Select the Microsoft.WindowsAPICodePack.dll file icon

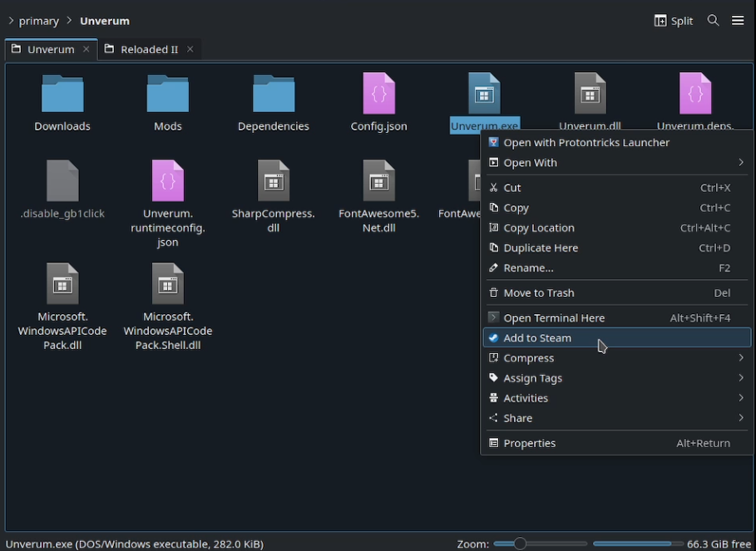[62, 283]
